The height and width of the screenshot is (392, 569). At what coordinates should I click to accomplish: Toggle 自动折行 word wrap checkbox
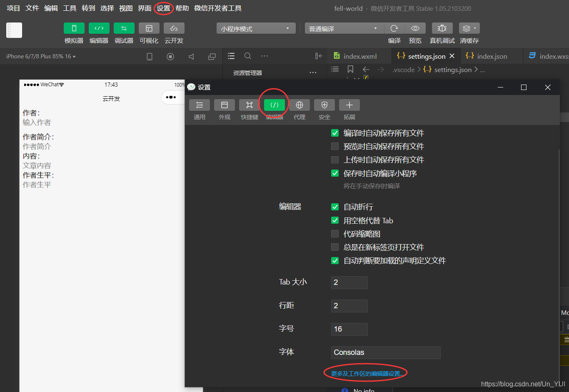pos(335,207)
